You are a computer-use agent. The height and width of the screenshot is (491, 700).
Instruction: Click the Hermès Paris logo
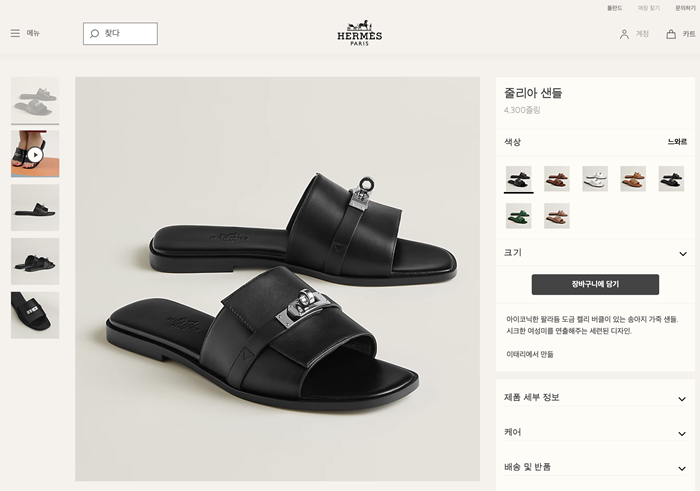[359, 33]
